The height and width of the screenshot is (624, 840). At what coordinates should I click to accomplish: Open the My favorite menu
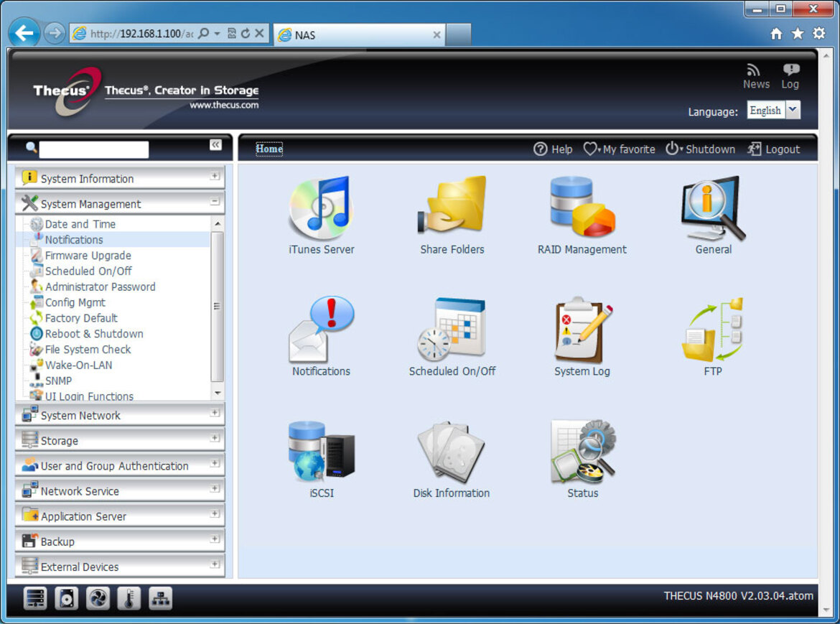coord(619,149)
